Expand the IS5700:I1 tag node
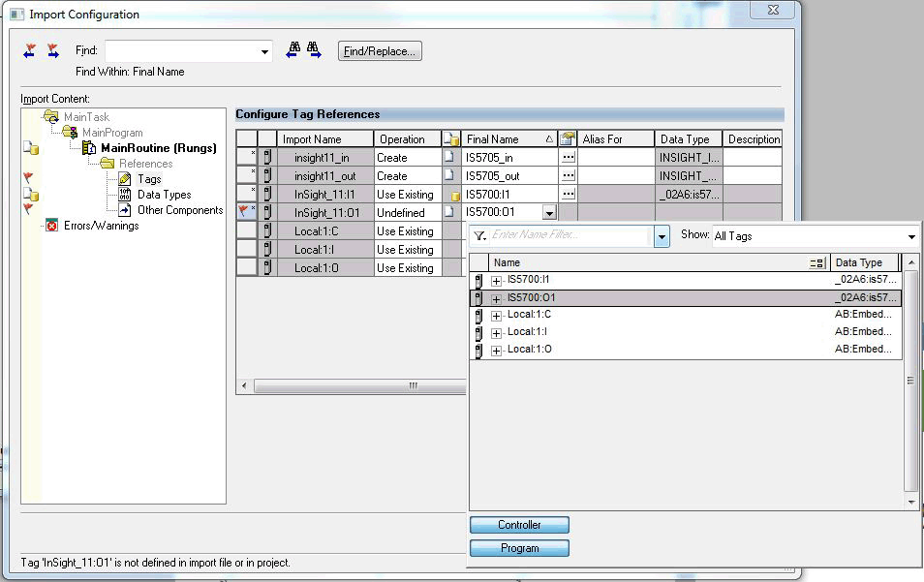This screenshot has width=924, height=582. [x=497, y=281]
